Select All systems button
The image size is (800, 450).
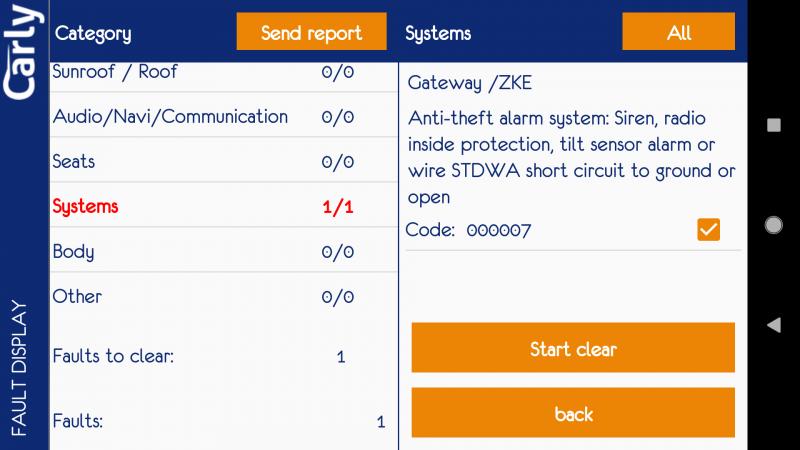pyautogui.click(x=678, y=33)
